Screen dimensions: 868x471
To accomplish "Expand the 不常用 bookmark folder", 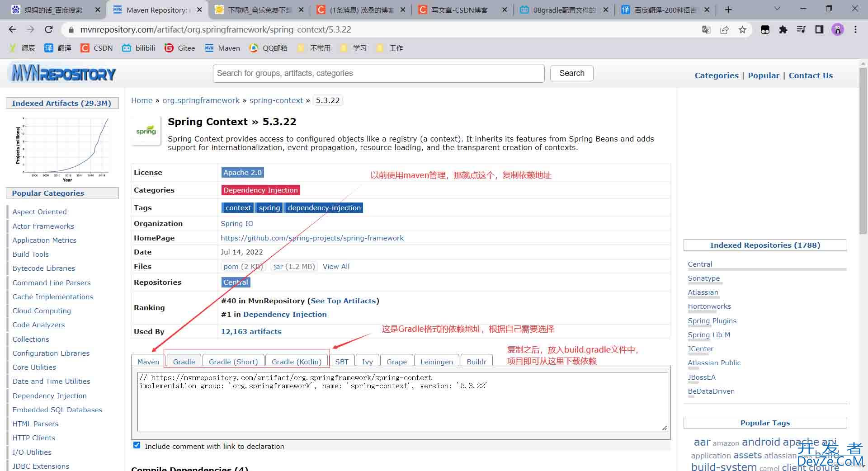I will point(314,48).
